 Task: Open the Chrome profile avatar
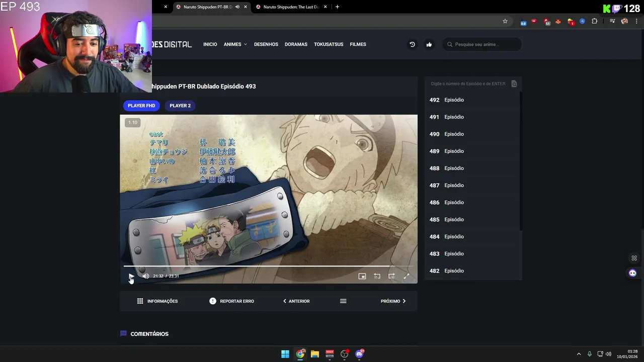pyautogui.click(x=624, y=21)
